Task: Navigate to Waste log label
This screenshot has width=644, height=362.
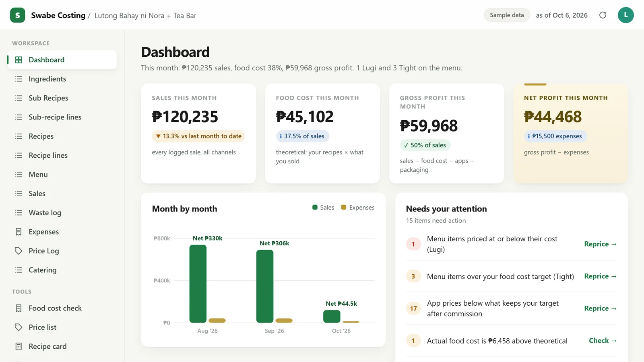Action: [45, 213]
